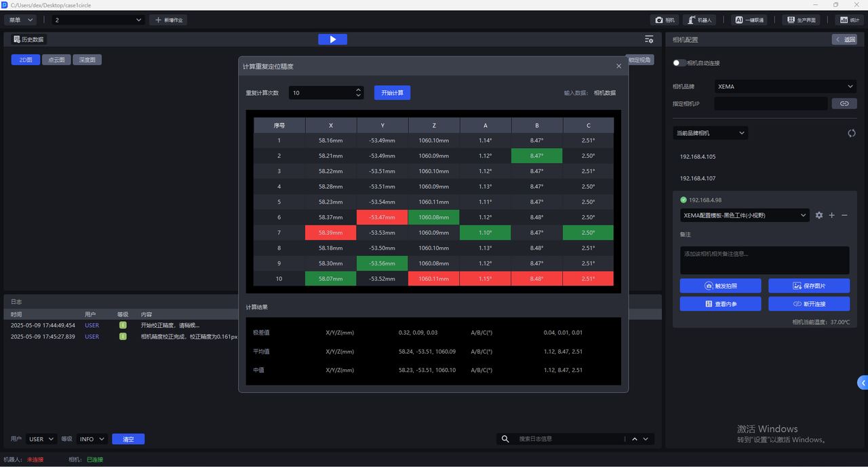Click the camera settings gear icon
This screenshot has height=467, width=868.
pyautogui.click(x=819, y=215)
